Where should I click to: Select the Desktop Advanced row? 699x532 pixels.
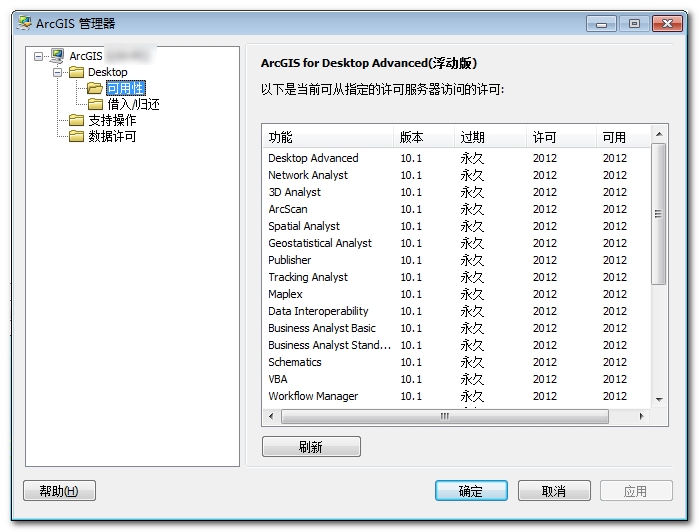[456, 158]
